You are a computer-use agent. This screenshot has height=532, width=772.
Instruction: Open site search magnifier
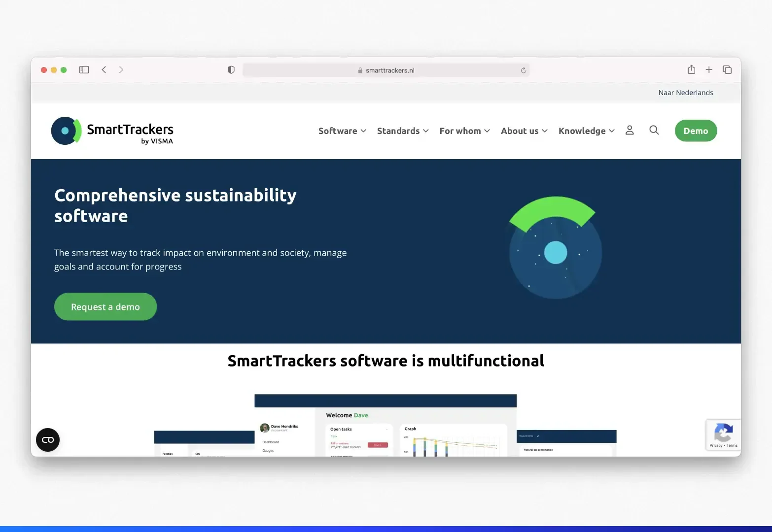point(654,130)
